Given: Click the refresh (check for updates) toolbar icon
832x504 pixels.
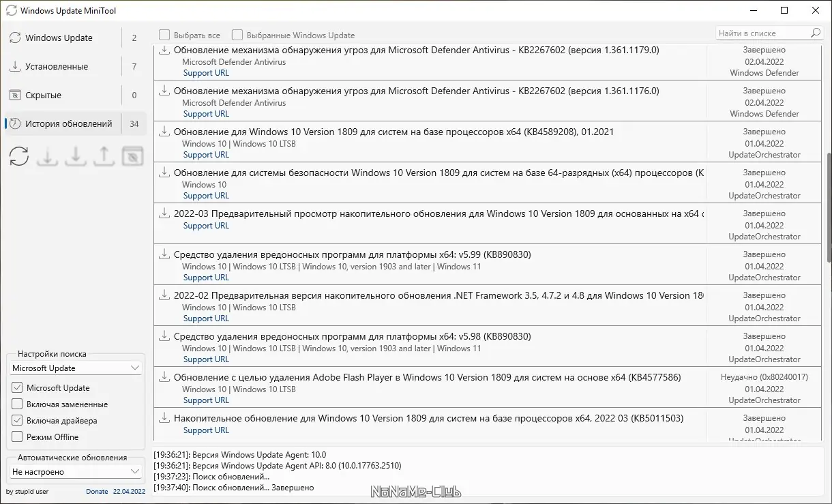Looking at the screenshot, I should [x=19, y=156].
